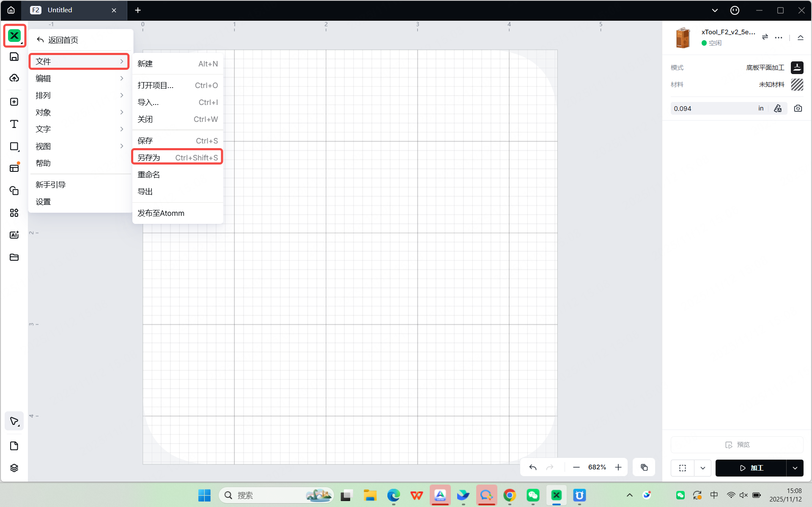Toggle the device switch arrows icon
Viewport: 812px width, 507px height.
765,37
